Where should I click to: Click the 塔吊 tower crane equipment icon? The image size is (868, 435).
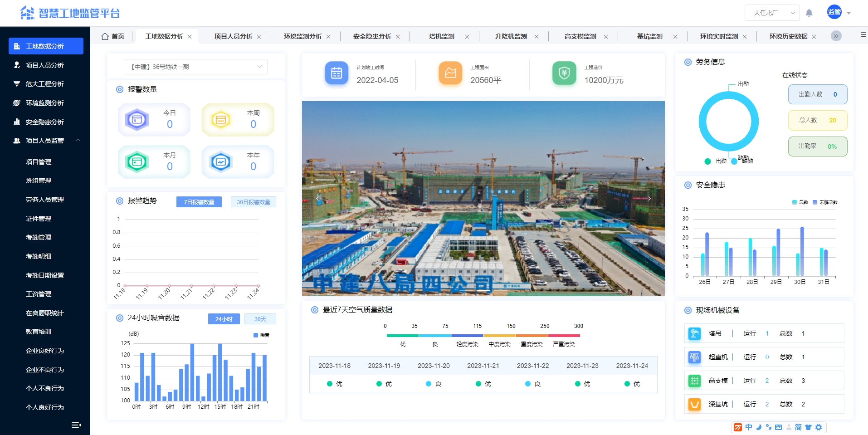(694, 333)
